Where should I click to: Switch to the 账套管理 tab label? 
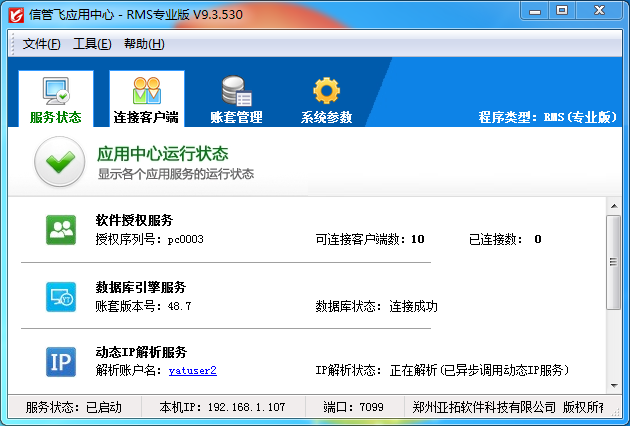(x=236, y=117)
